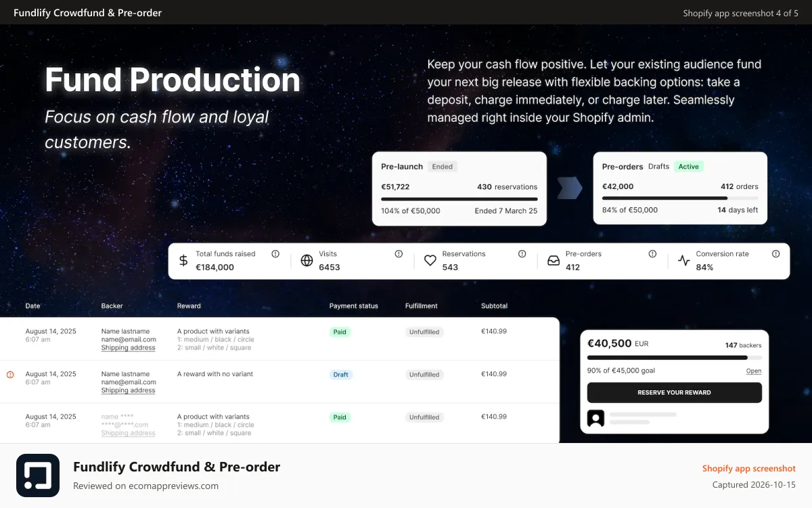Click the red warning icon on Draft row
The width and height of the screenshot is (812, 508).
10,375
